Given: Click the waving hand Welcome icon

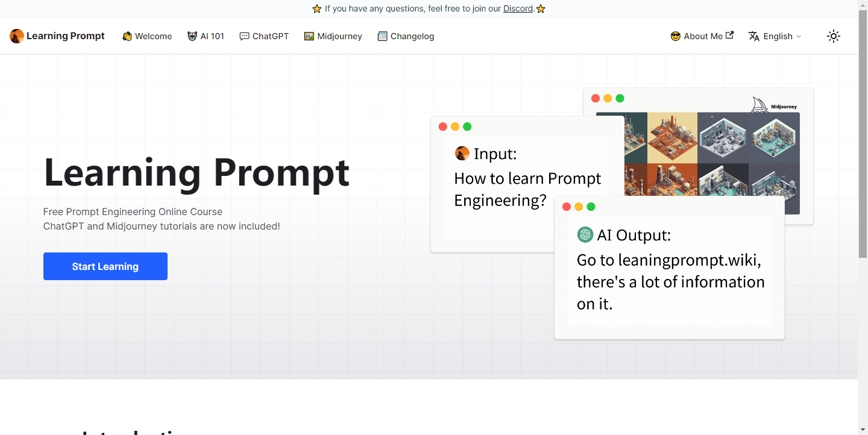Looking at the screenshot, I should pyautogui.click(x=127, y=36).
